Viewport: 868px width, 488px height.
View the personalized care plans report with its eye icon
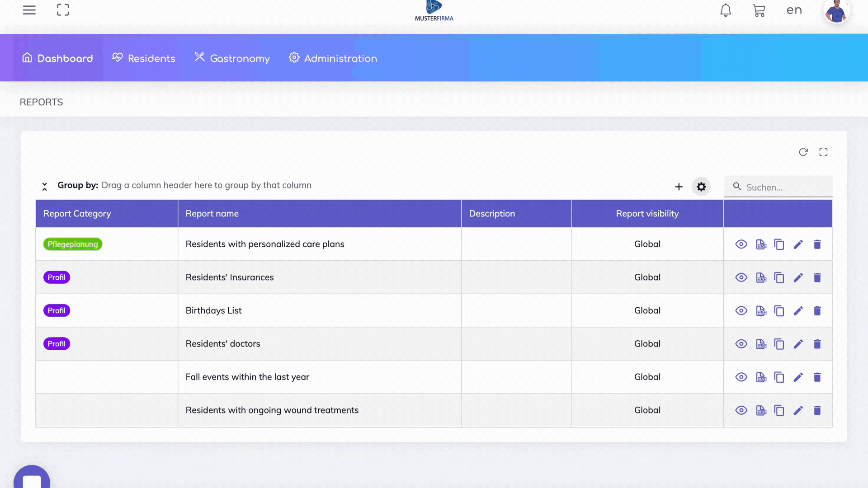coord(741,244)
